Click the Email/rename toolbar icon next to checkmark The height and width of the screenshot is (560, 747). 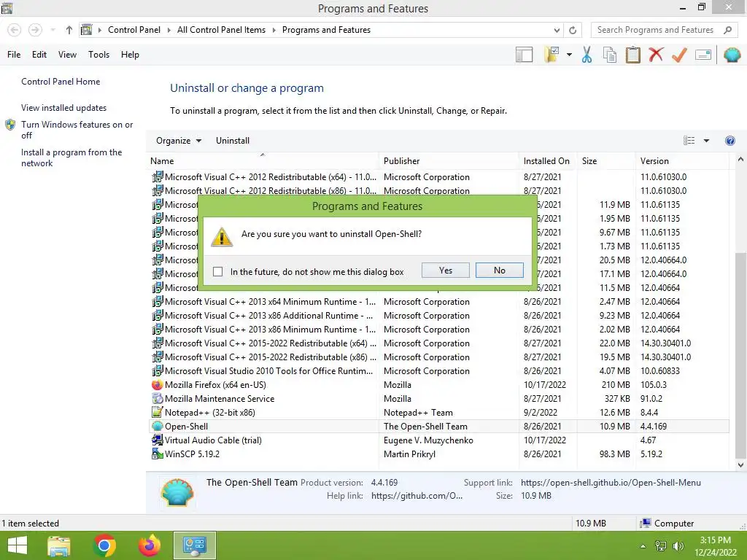pyautogui.click(x=703, y=55)
